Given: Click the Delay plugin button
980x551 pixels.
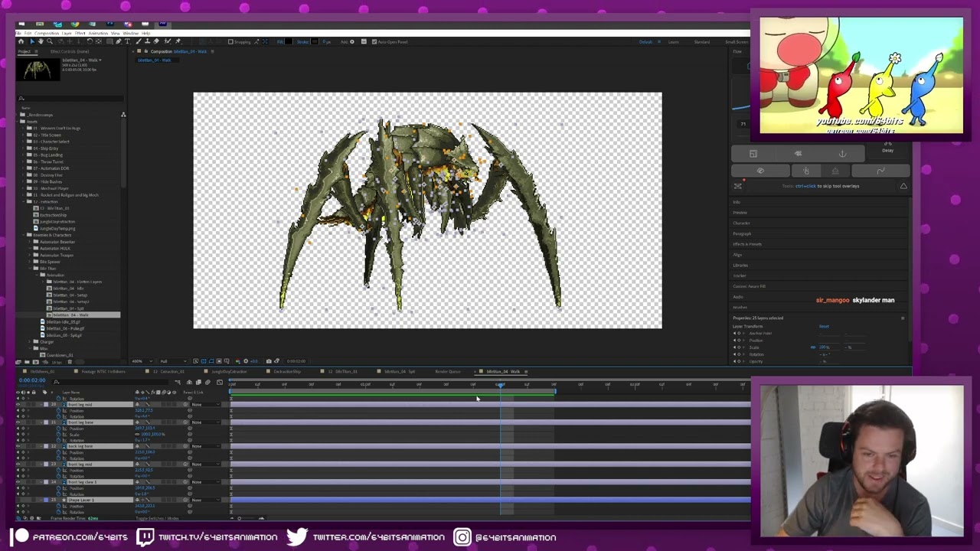Looking at the screenshot, I should [x=888, y=151].
